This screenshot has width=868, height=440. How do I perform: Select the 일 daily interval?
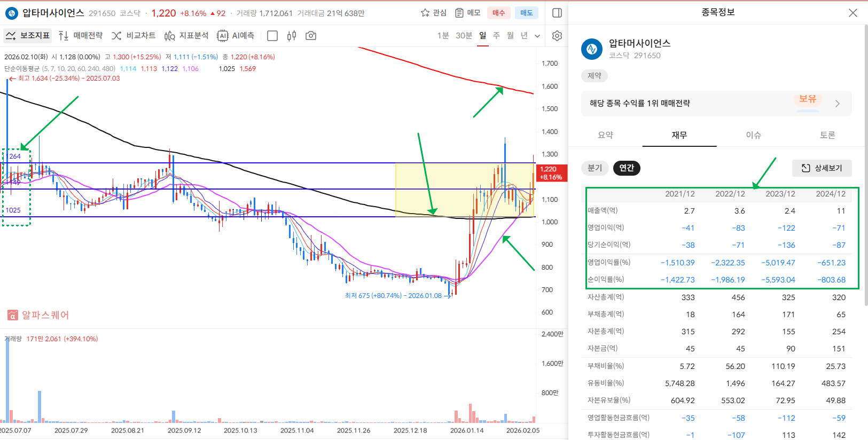coord(483,35)
